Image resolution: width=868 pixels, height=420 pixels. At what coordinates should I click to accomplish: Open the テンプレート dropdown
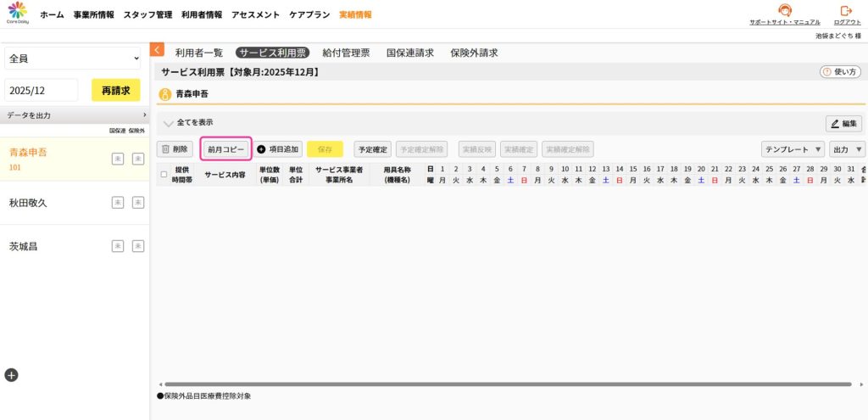(x=793, y=149)
